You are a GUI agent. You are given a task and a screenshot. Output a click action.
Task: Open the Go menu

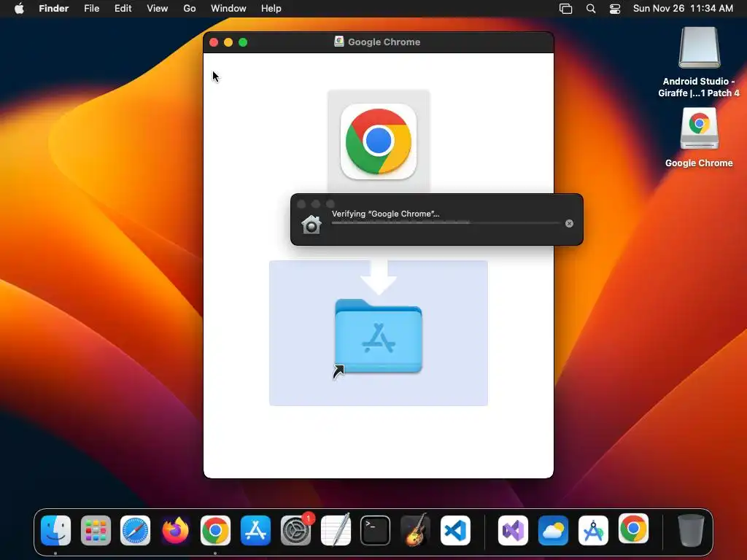(190, 9)
